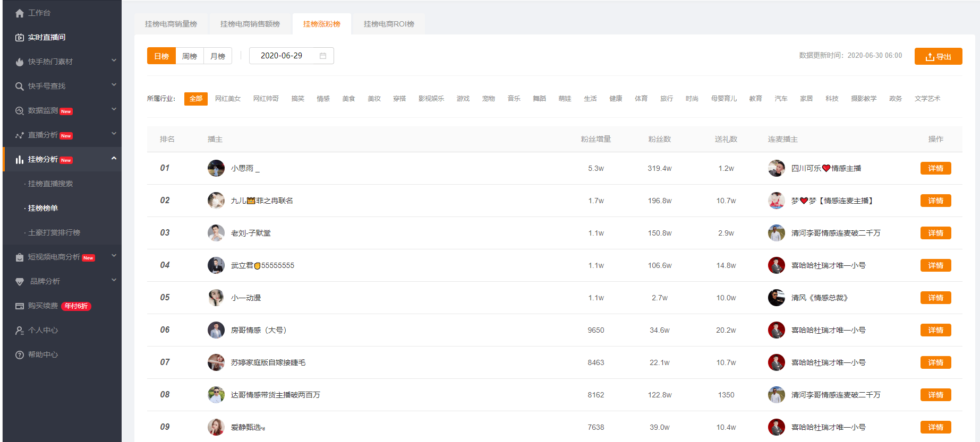Select the 挂榜涨粉榜 tab
This screenshot has height=442, width=980.
tap(322, 24)
